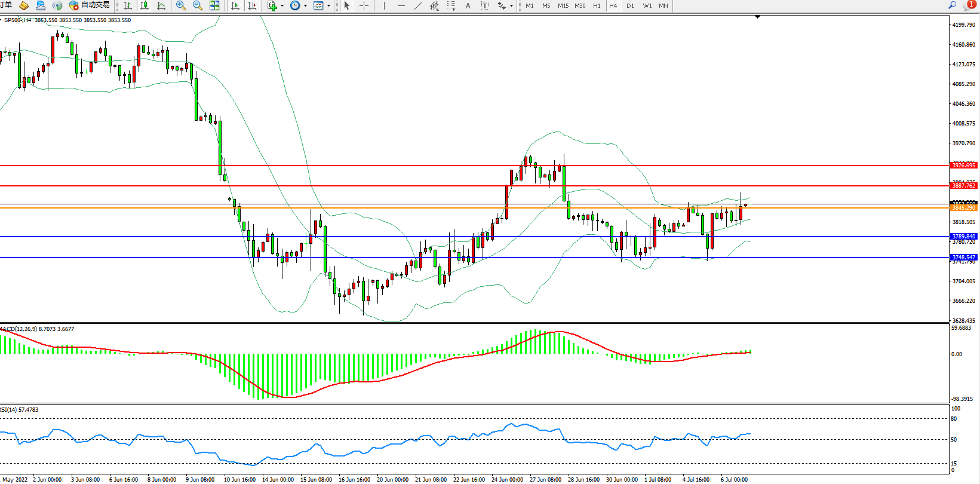Select the crosshair tool
Image resolution: width=980 pixels, height=484 pixels.
[x=364, y=5]
